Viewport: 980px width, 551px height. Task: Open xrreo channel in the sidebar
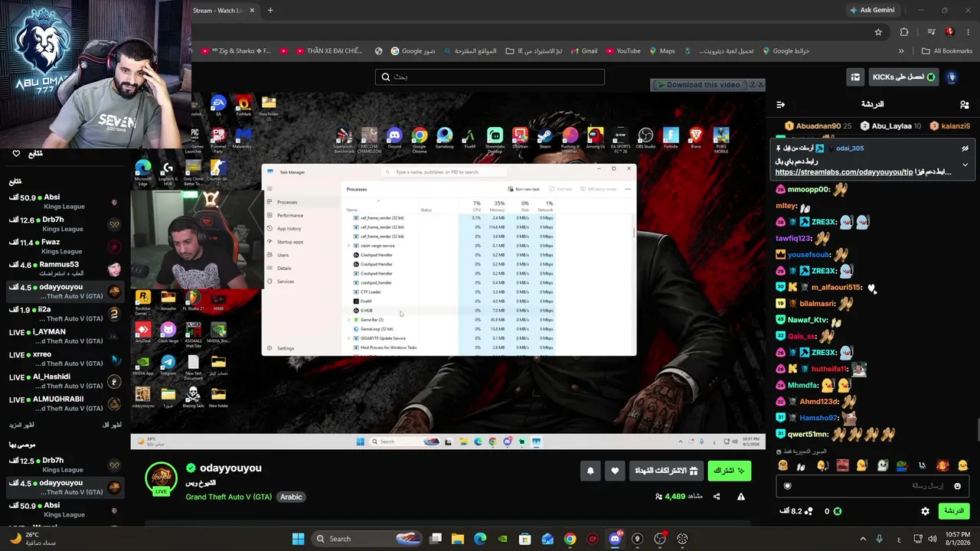[64, 358]
